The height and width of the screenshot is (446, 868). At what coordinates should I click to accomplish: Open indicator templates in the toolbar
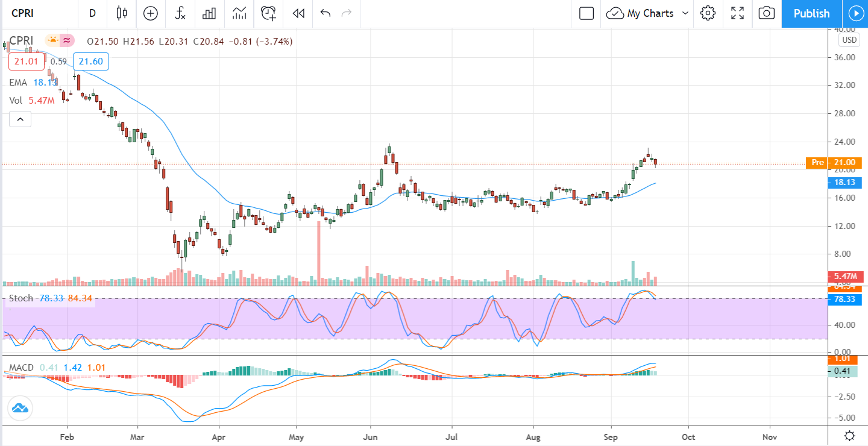pyautogui.click(x=239, y=13)
